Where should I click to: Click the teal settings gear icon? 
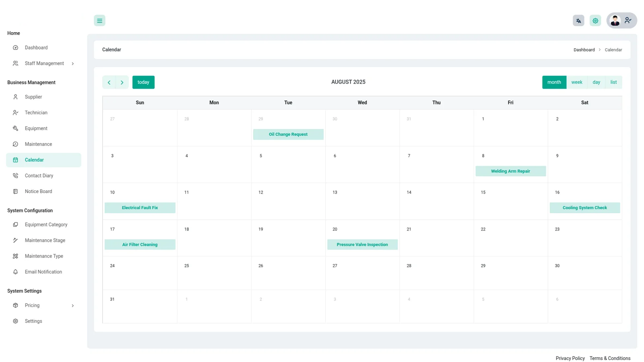point(595,21)
